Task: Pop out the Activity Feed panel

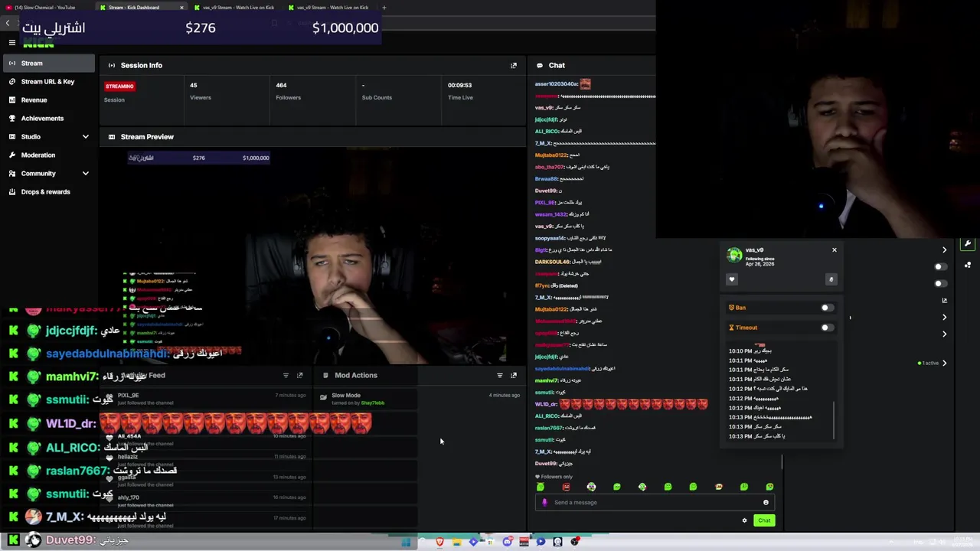Action: pos(299,376)
